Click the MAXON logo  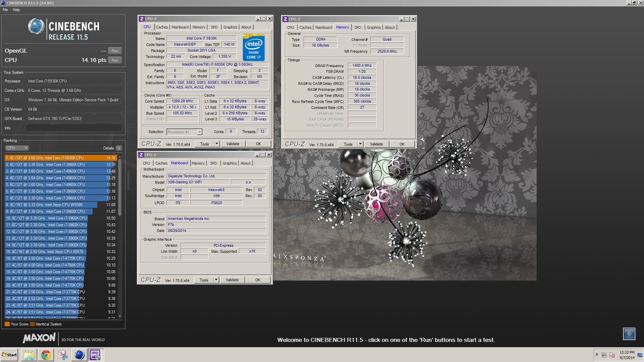coord(39,338)
